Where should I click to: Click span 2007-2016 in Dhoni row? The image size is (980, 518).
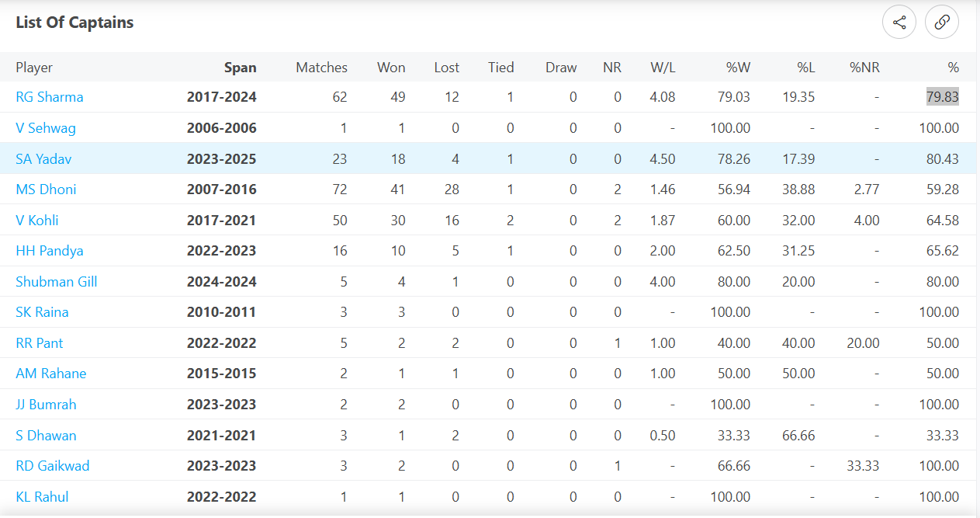[x=222, y=189]
